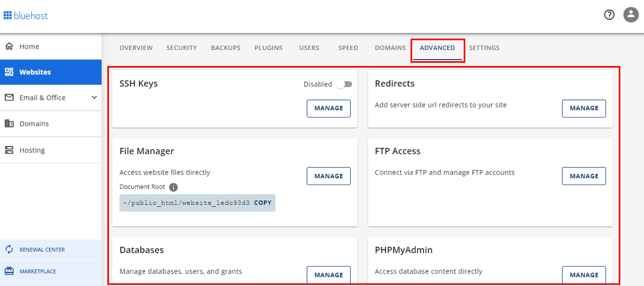Click the File Manager heading

tap(147, 151)
